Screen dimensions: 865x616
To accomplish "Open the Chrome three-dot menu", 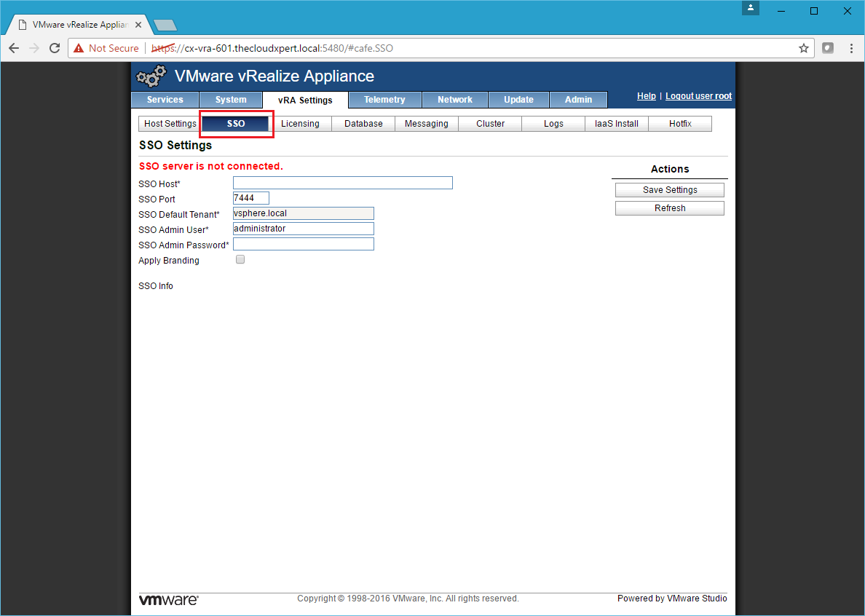I will [851, 48].
